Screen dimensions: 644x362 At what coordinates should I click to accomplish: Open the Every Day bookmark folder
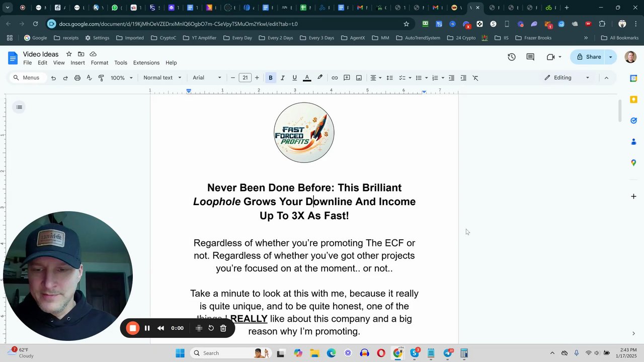tap(237, 38)
